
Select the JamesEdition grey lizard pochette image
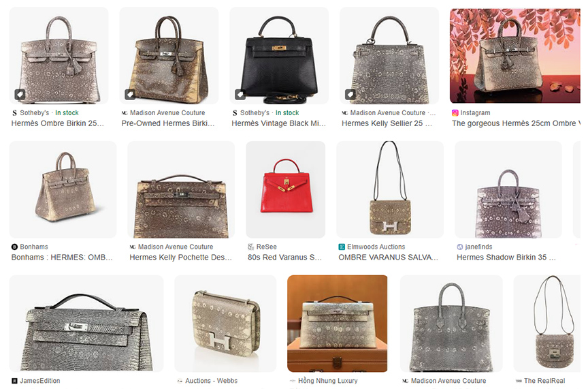[86, 324]
